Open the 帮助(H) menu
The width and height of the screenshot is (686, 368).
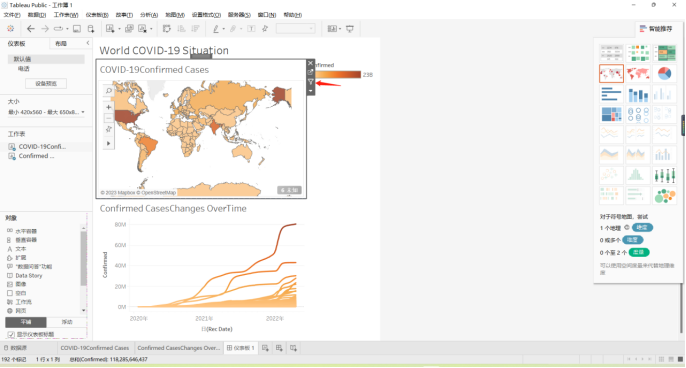293,15
